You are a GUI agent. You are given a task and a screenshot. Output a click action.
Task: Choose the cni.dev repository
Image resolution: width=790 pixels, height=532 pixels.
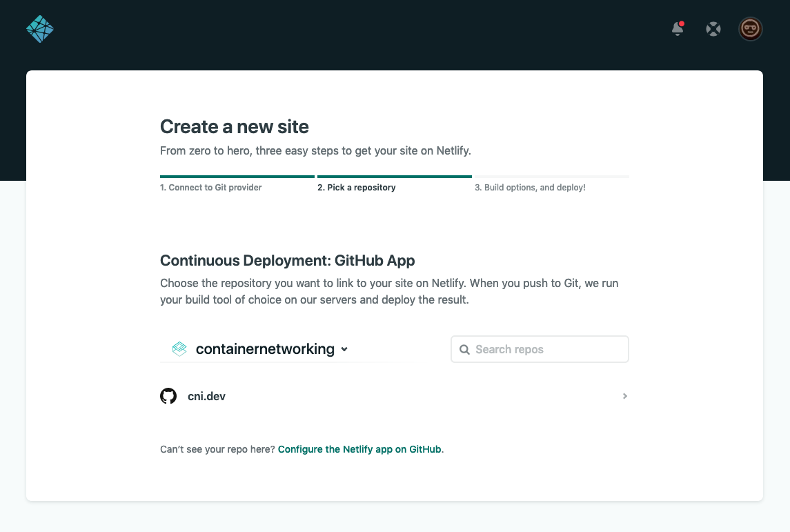click(394, 396)
